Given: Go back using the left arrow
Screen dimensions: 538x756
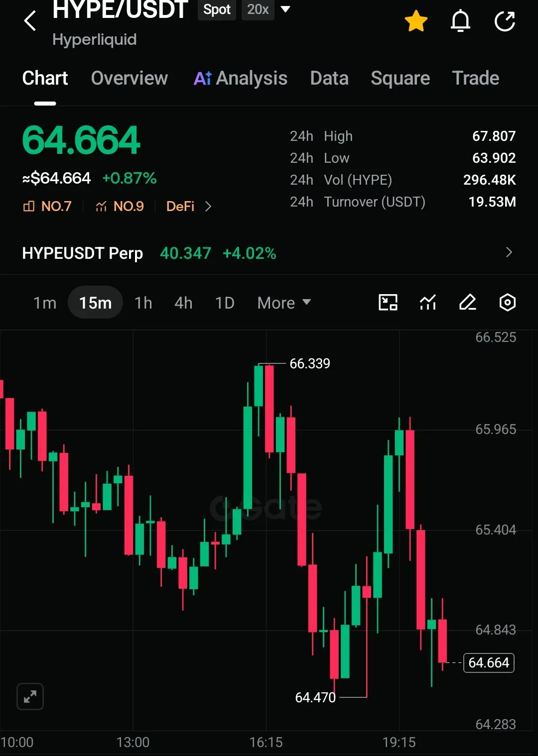Looking at the screenshot, I should point(30,21).
